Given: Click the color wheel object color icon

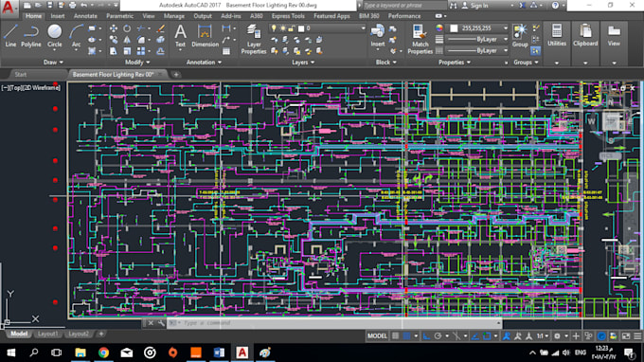Looking at the screenshot, I should point(439,28).
